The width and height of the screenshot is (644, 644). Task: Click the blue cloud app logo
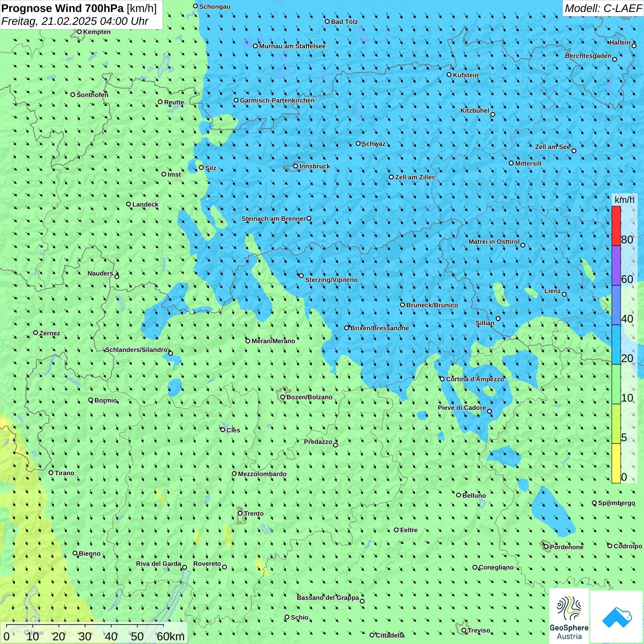617,617
